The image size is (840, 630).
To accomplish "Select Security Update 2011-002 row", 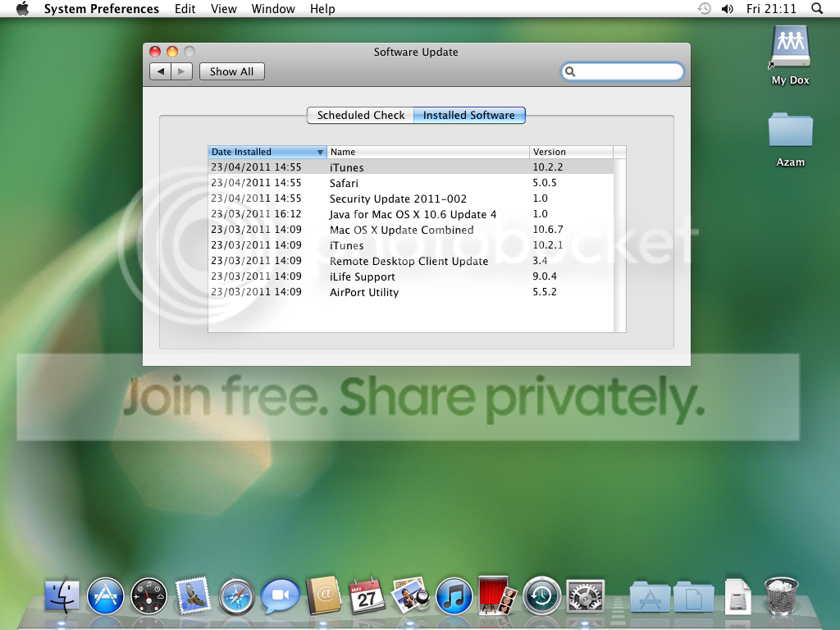I will point(411,199).
